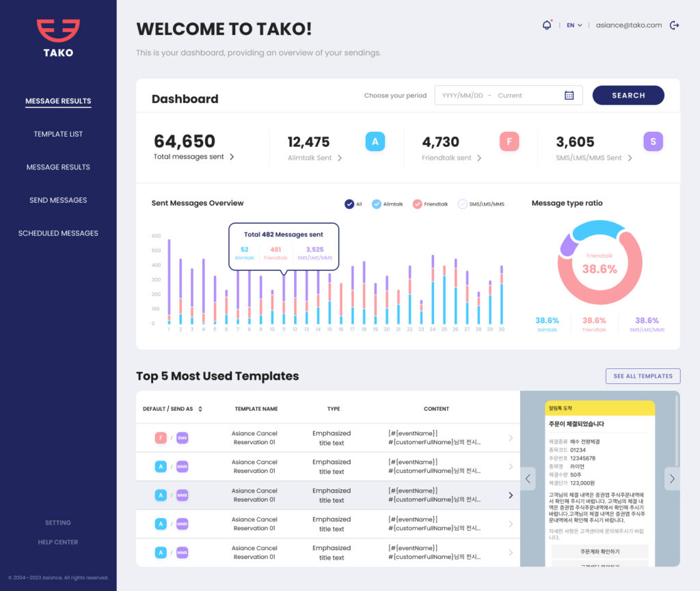Click the See All Templates button
Viewport: 700px width, 591px height.
pyautogui.click(x=643, y=376)
